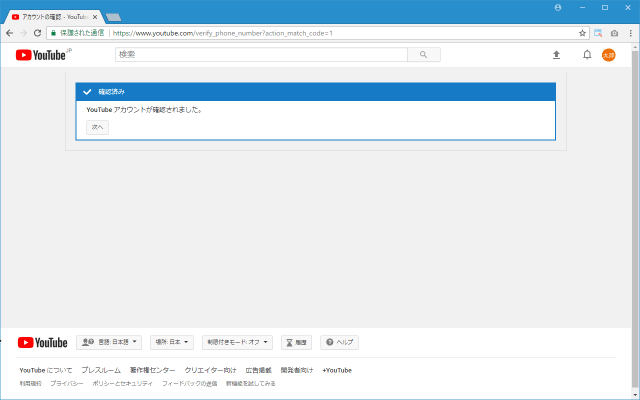Open the upload video icon

tap(556, 55)
